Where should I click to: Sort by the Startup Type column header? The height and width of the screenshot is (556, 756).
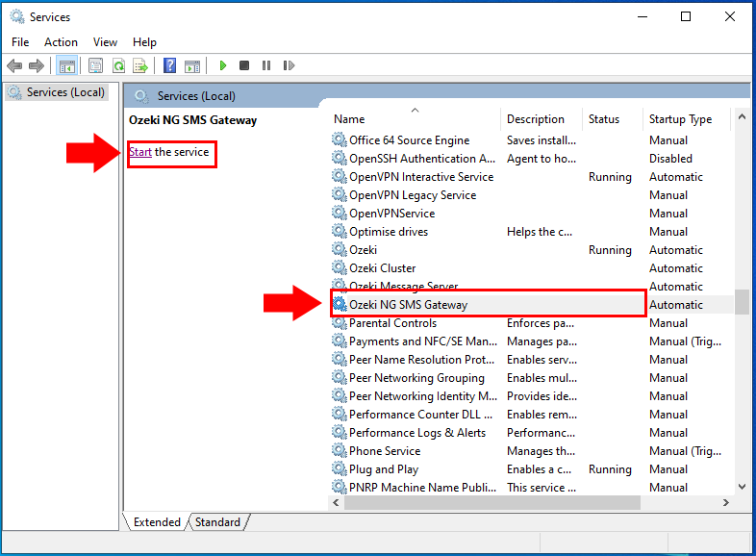pyautogui.click(x=680, y=119)
